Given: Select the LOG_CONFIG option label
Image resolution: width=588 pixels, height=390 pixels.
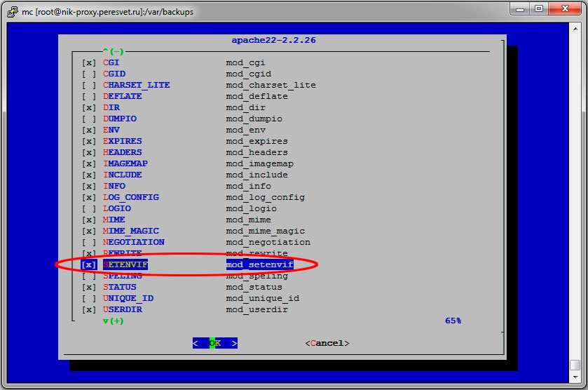Looking at the screenshot, I should point(130,197).
